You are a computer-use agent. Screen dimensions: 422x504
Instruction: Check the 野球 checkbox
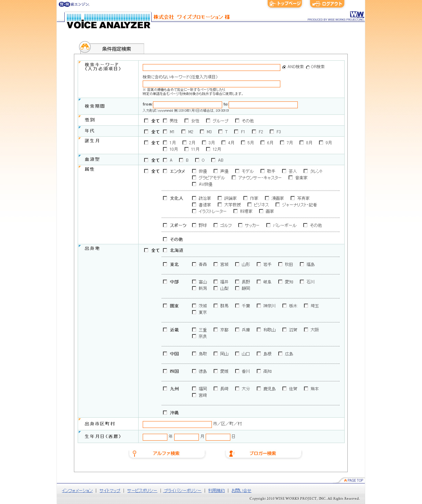pos(194,225)
